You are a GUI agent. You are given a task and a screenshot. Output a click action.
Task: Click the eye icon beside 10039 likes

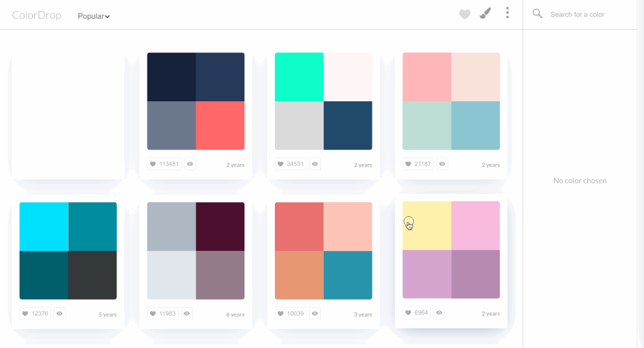[314, 313]
